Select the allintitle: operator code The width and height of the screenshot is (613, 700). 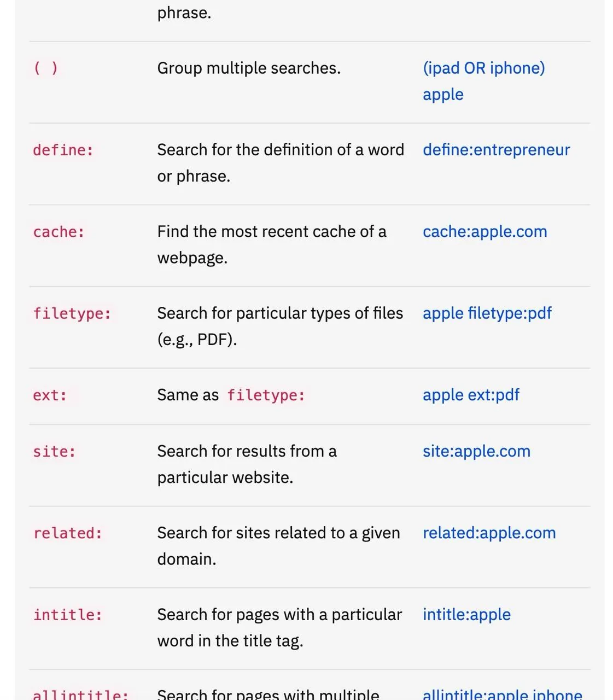81,695
